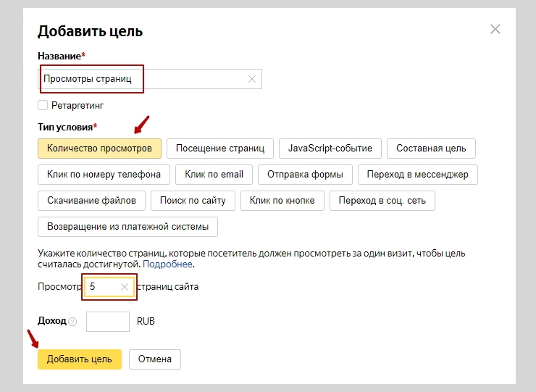Screen dimensions: 536x392
Task: Open the Доход help tooltip icon
Action: [x=72, y=321]
